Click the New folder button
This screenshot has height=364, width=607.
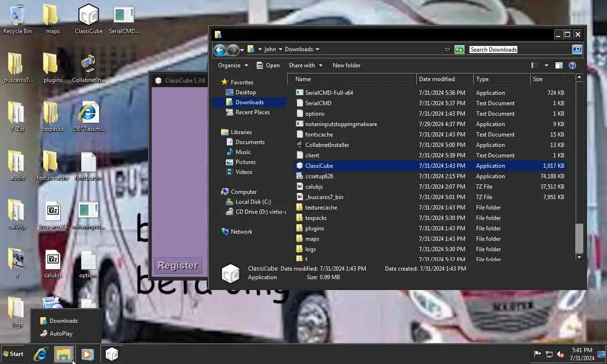(x=347, y=65)
